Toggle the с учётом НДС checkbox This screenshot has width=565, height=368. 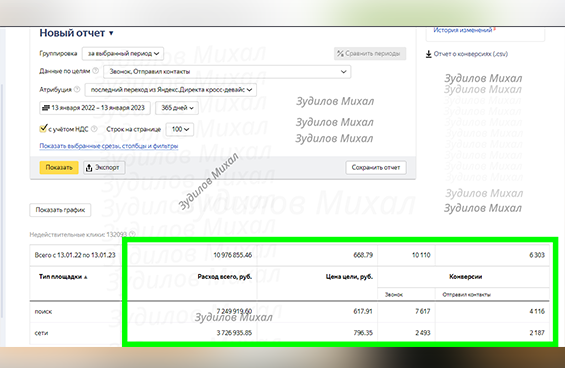(43, 128)
